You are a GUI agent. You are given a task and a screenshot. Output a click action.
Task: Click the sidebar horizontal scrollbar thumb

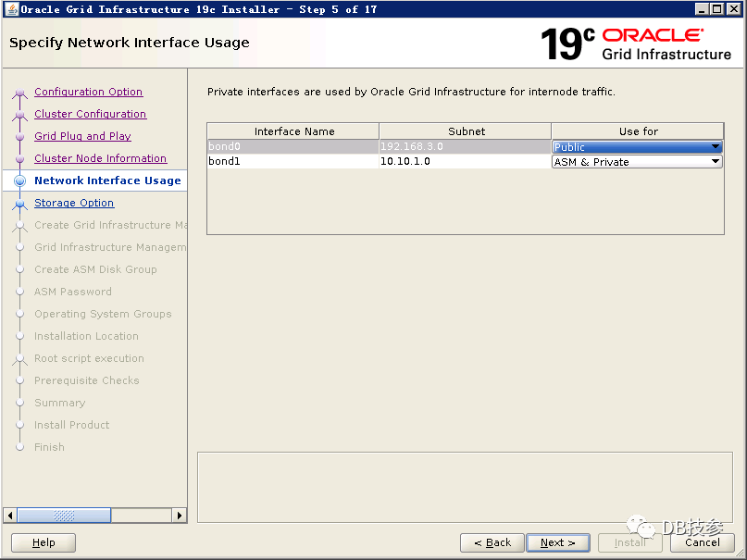pos(64,516)
